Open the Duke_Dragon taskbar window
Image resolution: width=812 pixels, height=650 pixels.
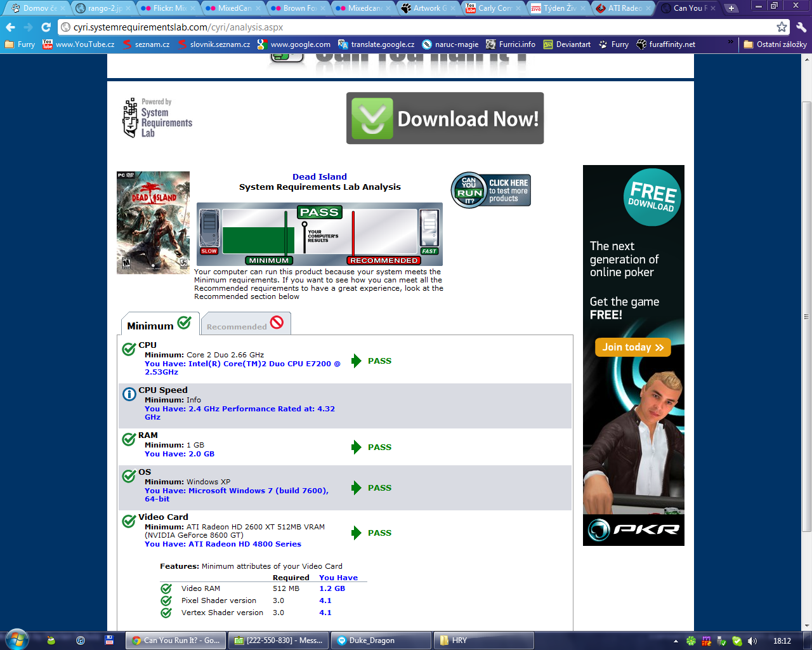pyautogui.click(x=381, y=640)
